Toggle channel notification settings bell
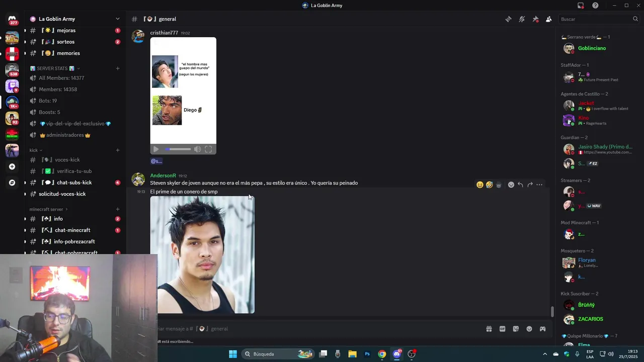 pyautogui.click(x=522, y=19)
